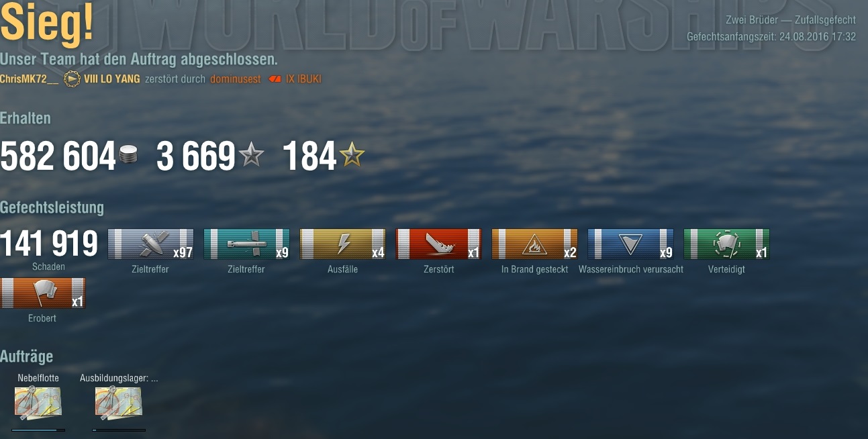This screenshot has width=868, height=439.
Task: Click the VIII LO YANG ship label
Action: pyautogui.click(x=112, y=79)
